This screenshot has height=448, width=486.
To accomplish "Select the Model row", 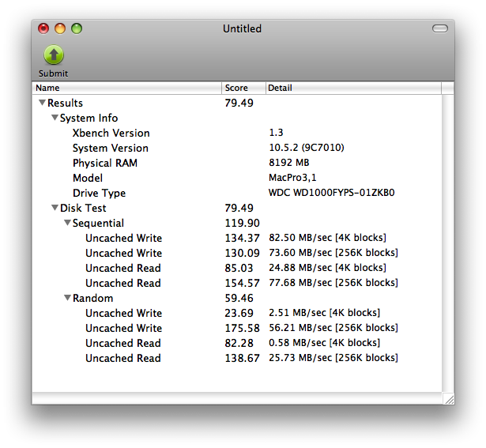I will click(x=237, y=178).
